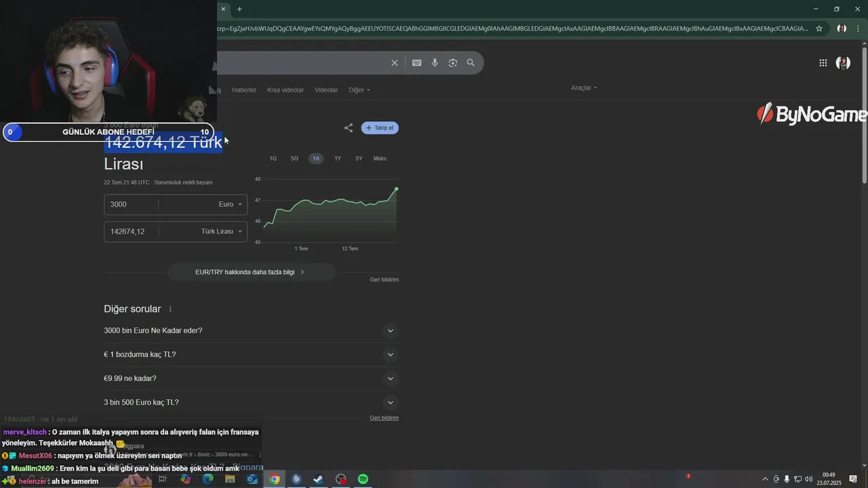The width and height of the screenshot is (868, 488).
Task: Open the on-screen keyboard input tool
Action: (417, 63)
